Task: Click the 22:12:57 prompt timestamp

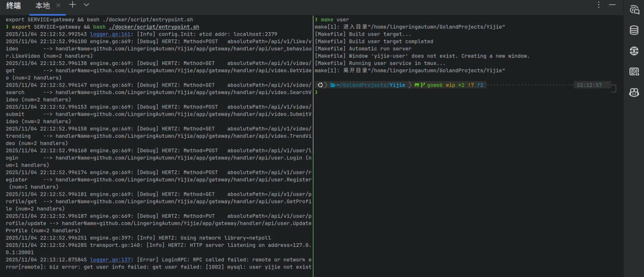Action: tap(589, 85)
